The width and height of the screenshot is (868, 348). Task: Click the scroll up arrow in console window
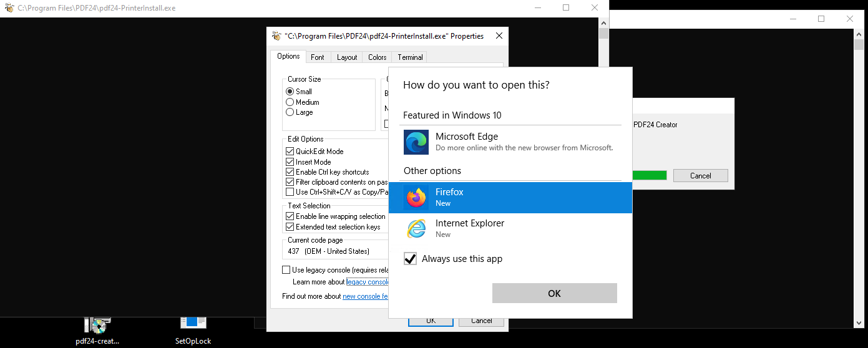(603, 22)
